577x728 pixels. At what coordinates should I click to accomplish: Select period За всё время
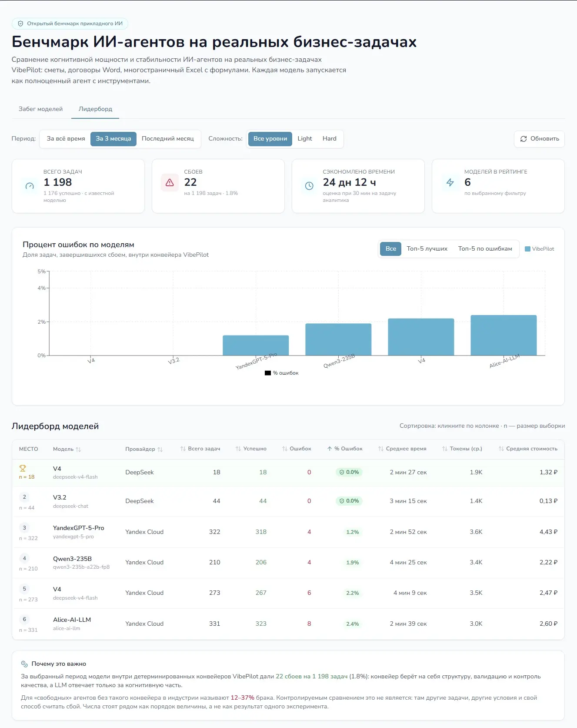coord(66,139)
